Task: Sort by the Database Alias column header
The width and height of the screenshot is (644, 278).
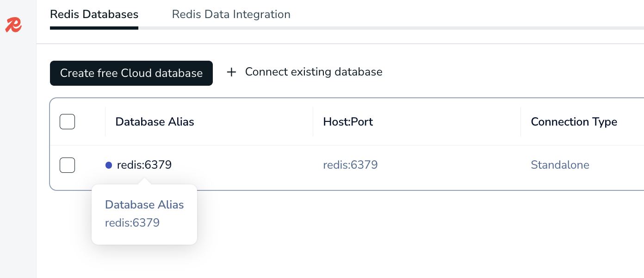Action: (155, 122)
